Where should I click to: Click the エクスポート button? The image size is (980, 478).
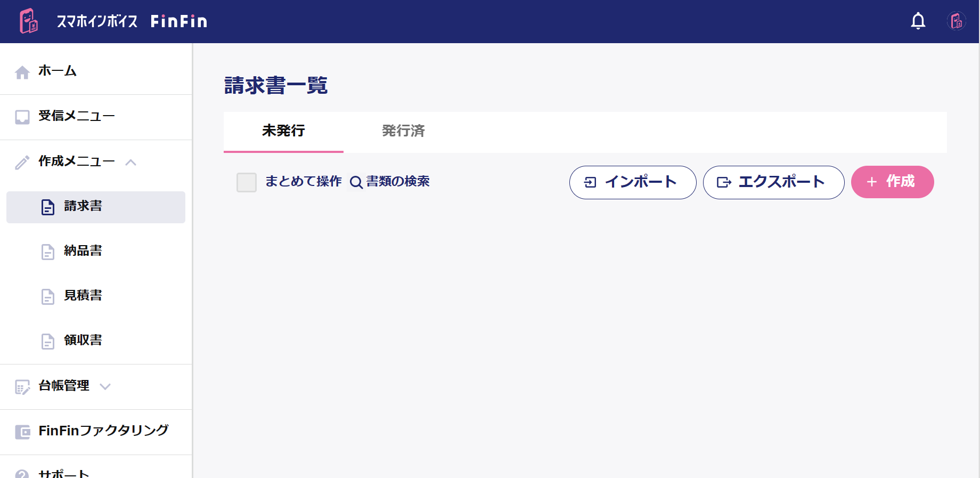[773, 182]
